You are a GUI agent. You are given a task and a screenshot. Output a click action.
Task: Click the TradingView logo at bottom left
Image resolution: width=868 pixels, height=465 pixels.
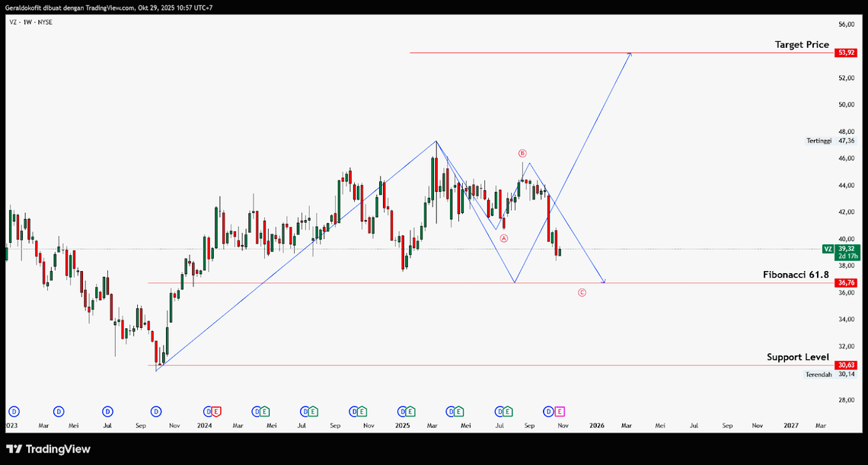[x=48, y=449]
